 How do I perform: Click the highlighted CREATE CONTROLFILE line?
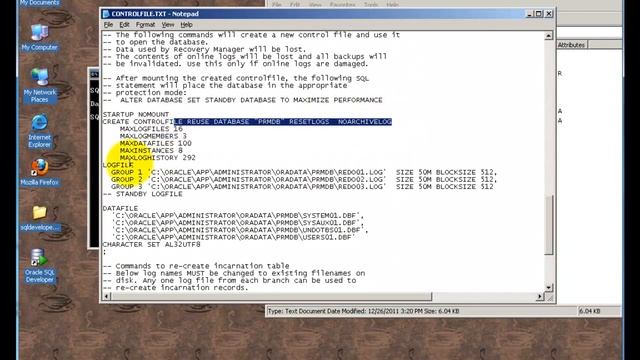coord(247,122)
